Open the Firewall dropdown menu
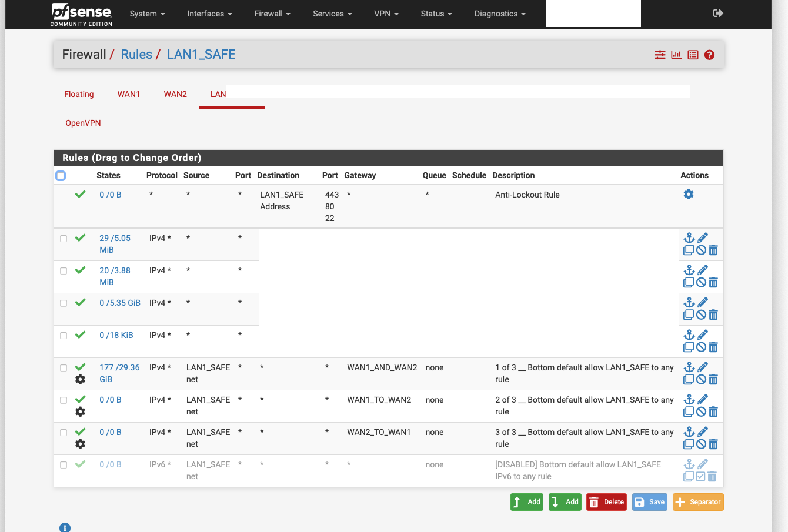Screen dimensions: 788x532 point(272,14)
